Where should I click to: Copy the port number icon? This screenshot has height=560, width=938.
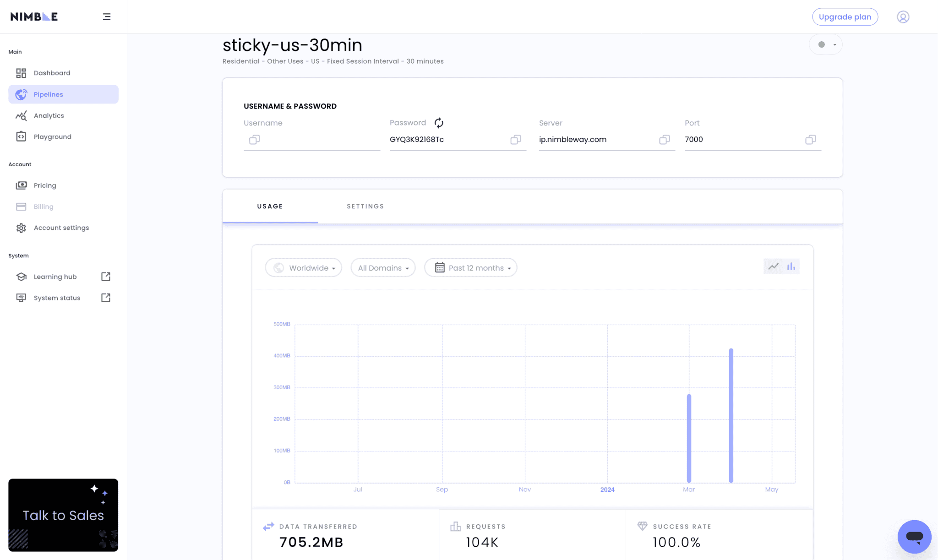pos(811,140)
